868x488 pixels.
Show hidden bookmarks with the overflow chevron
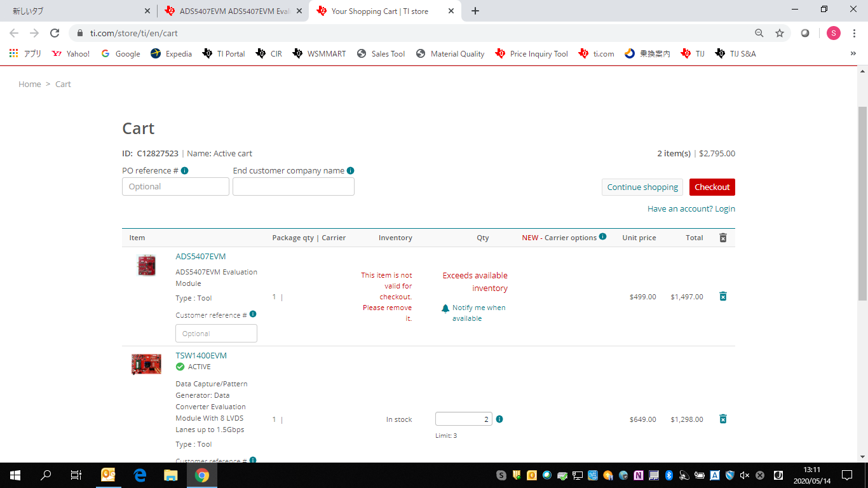click(x=853, y=54)
